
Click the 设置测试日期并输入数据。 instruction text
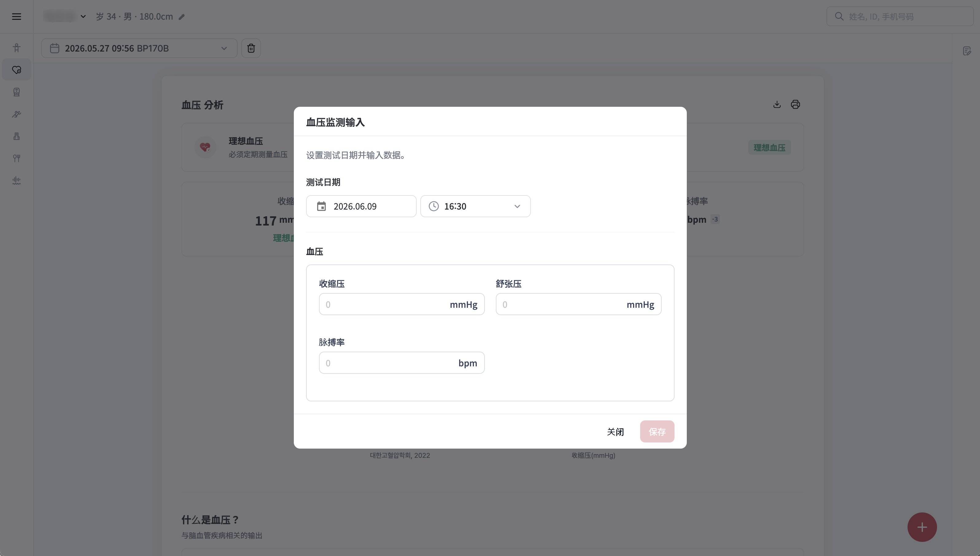click(356, 155)
